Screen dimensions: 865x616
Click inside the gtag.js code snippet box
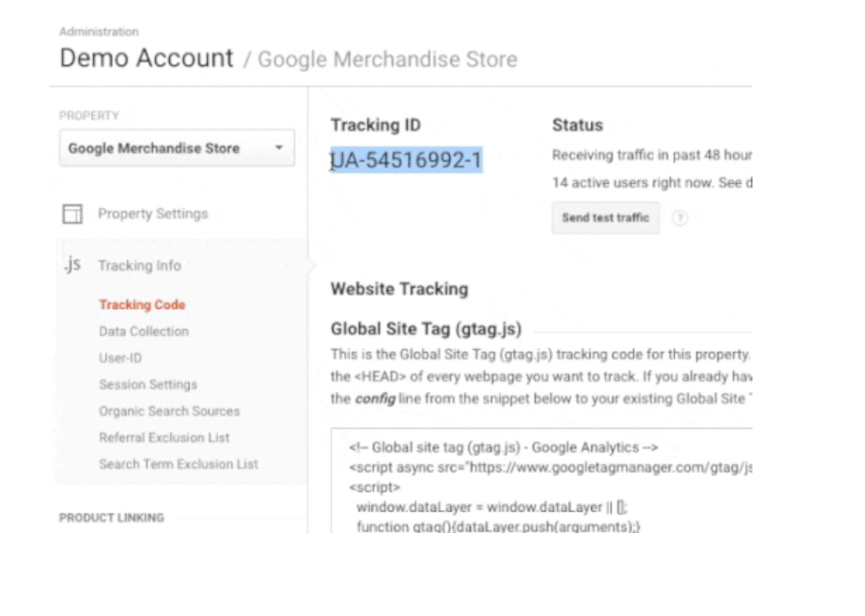coord(542,485)
